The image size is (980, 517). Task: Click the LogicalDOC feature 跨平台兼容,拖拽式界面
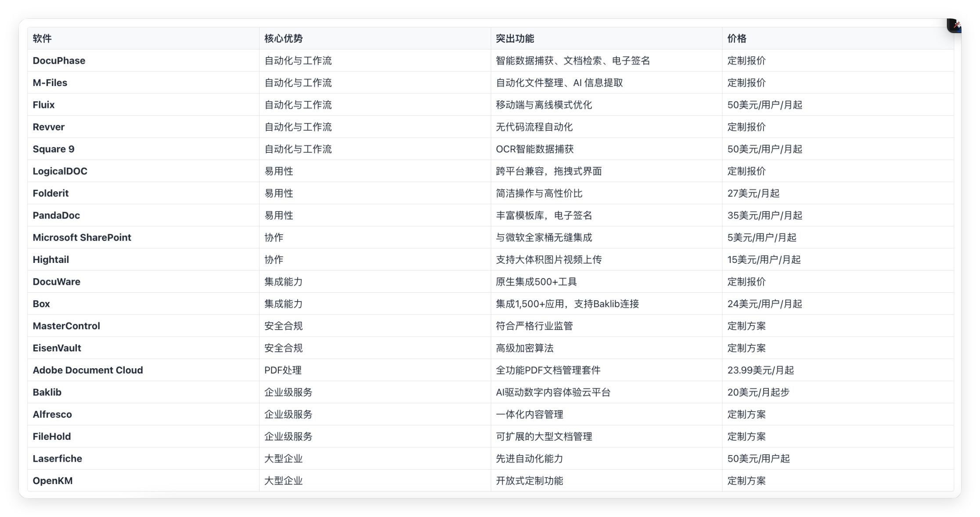click(548, 171)
